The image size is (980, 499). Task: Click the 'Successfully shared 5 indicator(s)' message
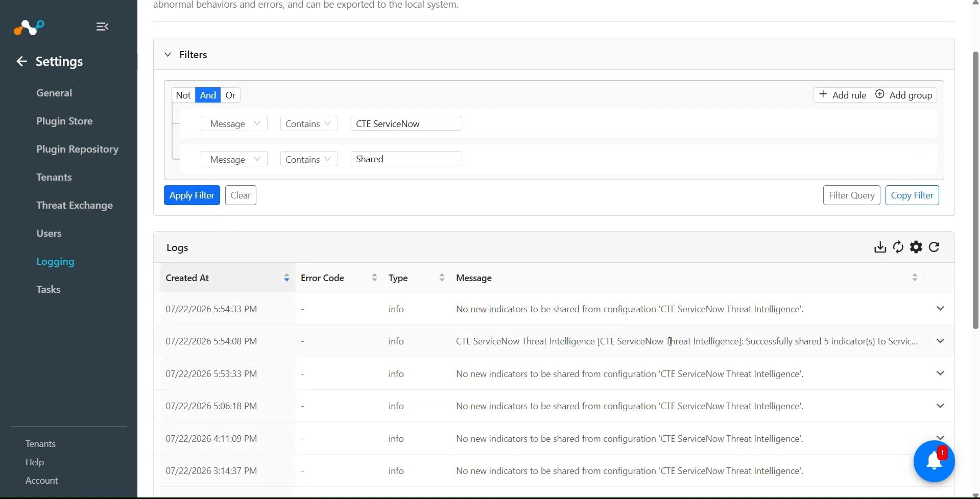click(687, 341)
